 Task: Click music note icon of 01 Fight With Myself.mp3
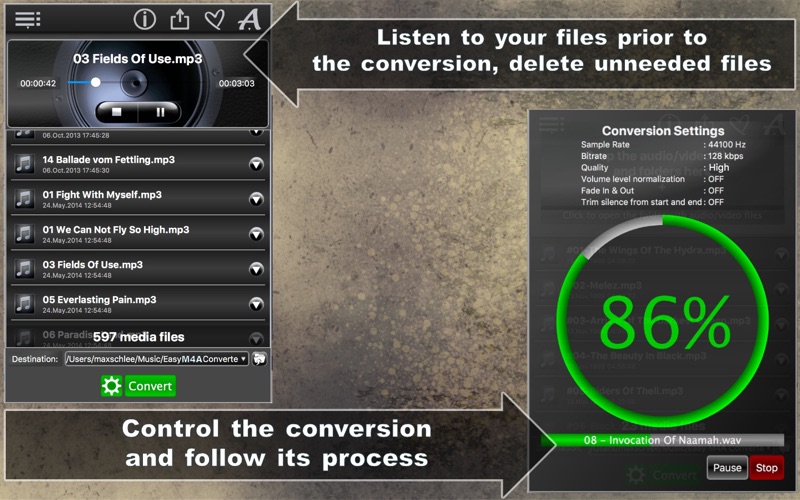click(x=24, y=198)
